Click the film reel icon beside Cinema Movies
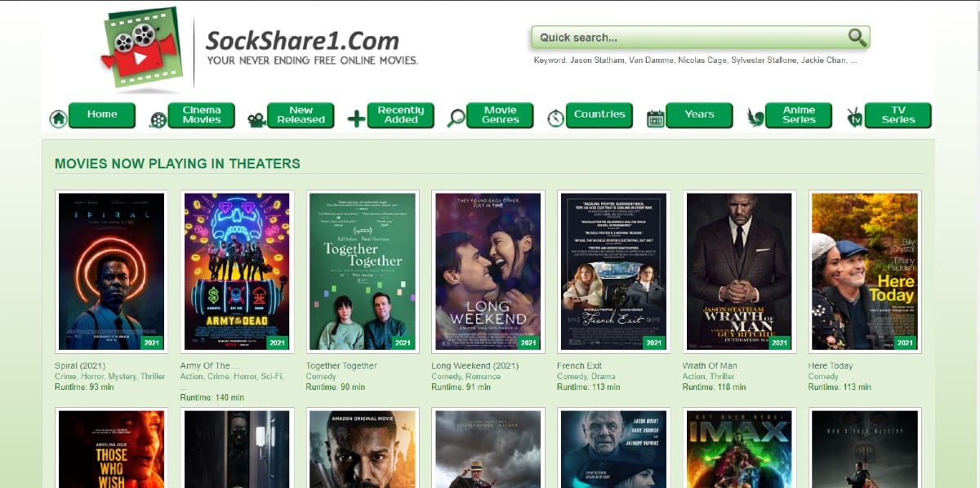 pos(158,120)
